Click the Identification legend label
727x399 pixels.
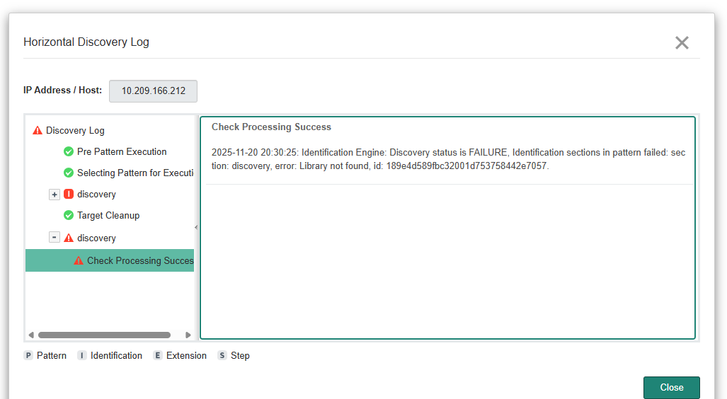click(x=116, y=355)
